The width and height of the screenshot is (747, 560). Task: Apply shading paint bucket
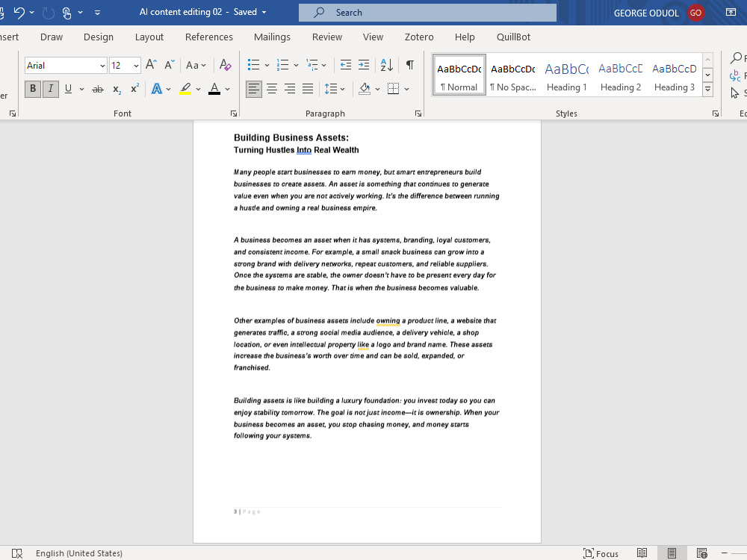click(365, 89)
